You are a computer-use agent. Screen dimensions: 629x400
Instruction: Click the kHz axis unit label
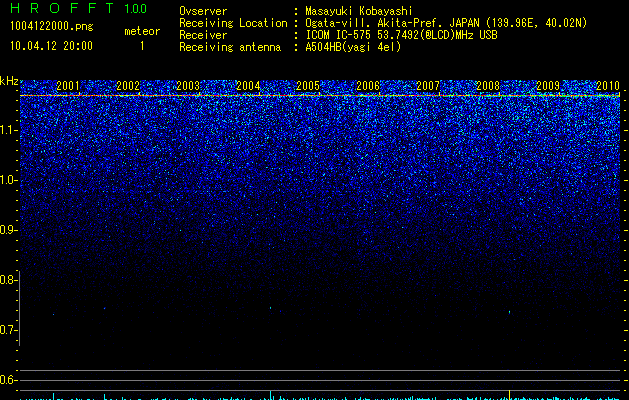[x=9, y=81]
